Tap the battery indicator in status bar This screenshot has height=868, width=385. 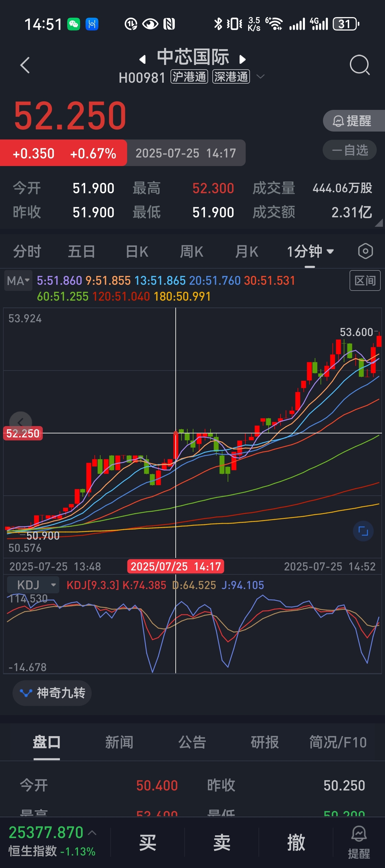click(346, 24)
